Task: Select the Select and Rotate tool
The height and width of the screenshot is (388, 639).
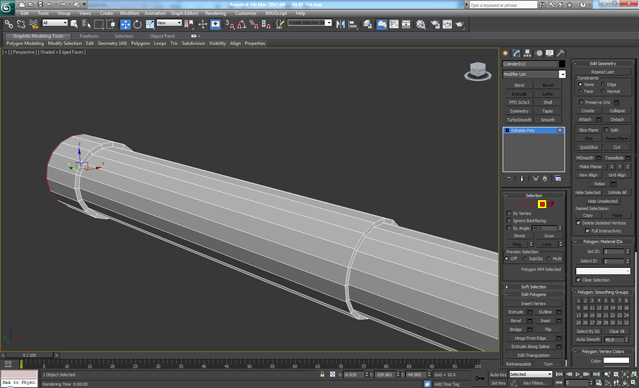Action: point(137,24)
